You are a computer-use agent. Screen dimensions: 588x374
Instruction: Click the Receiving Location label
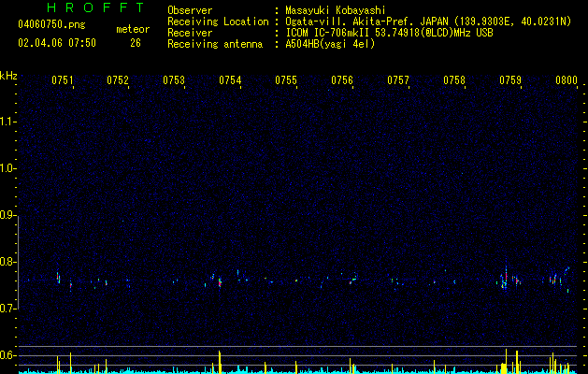click(x=218, y=22)
